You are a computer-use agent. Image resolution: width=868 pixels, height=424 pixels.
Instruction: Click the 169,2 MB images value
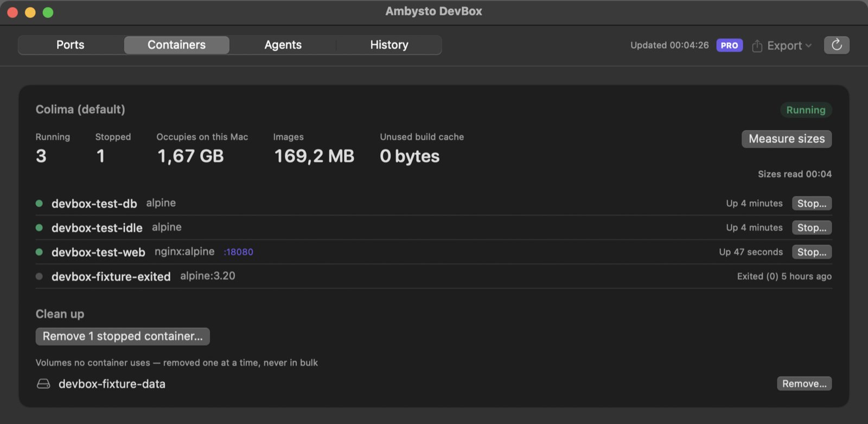pos(314,156)
